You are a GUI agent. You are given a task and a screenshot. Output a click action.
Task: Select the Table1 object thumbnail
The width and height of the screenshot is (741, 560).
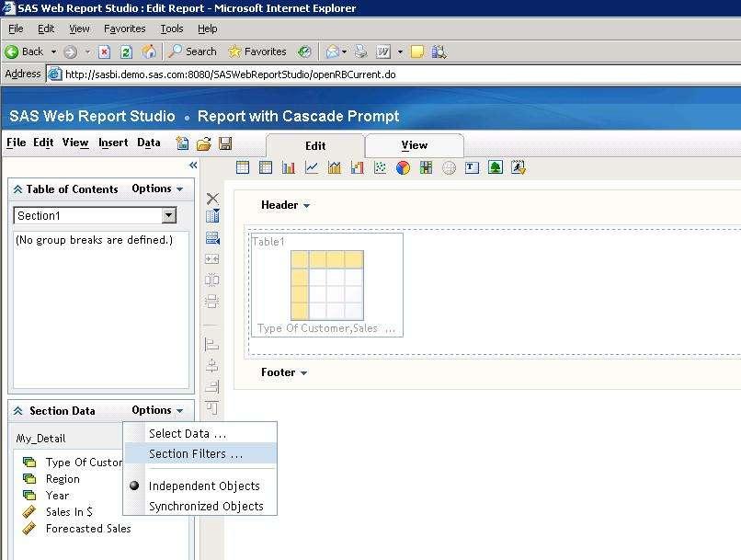(x=327, y=285)
